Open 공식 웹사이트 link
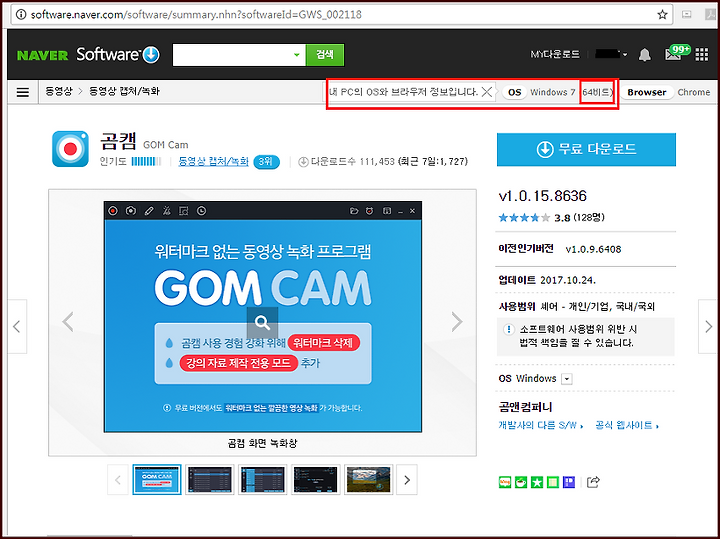The image size is (720, 539). [627, 426]
